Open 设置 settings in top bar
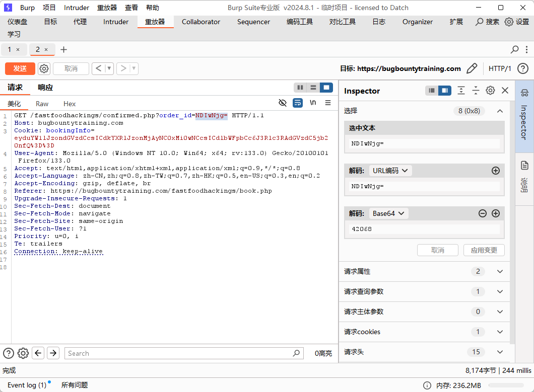Image resolution: width=534 pixels, height=392 pixels. click(517, 22)
